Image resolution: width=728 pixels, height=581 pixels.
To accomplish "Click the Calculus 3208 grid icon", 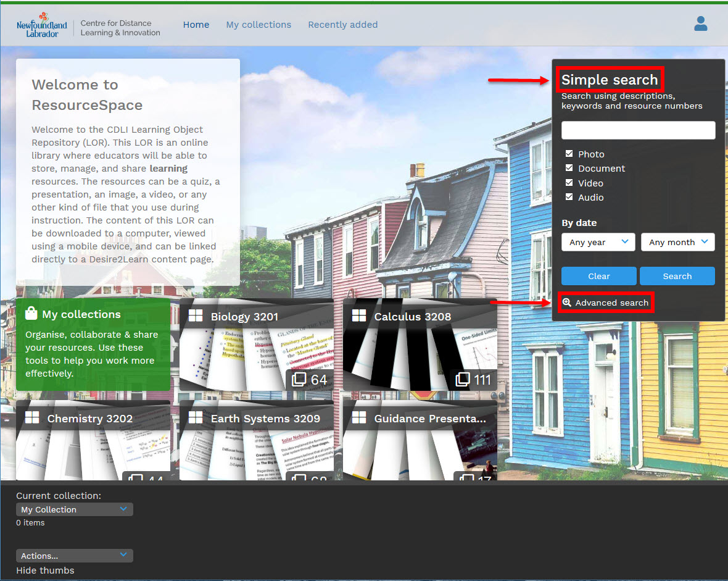I will (359, 316).
